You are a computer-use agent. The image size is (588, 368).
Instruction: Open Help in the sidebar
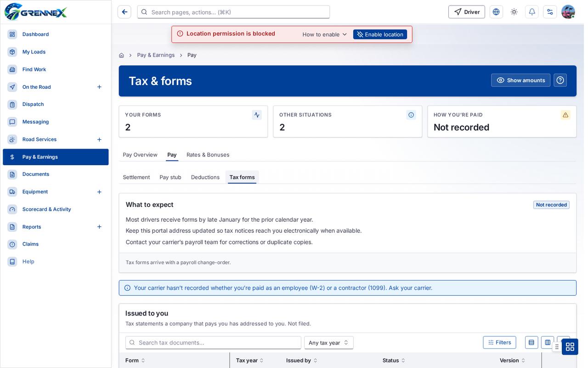pos(56,262)
